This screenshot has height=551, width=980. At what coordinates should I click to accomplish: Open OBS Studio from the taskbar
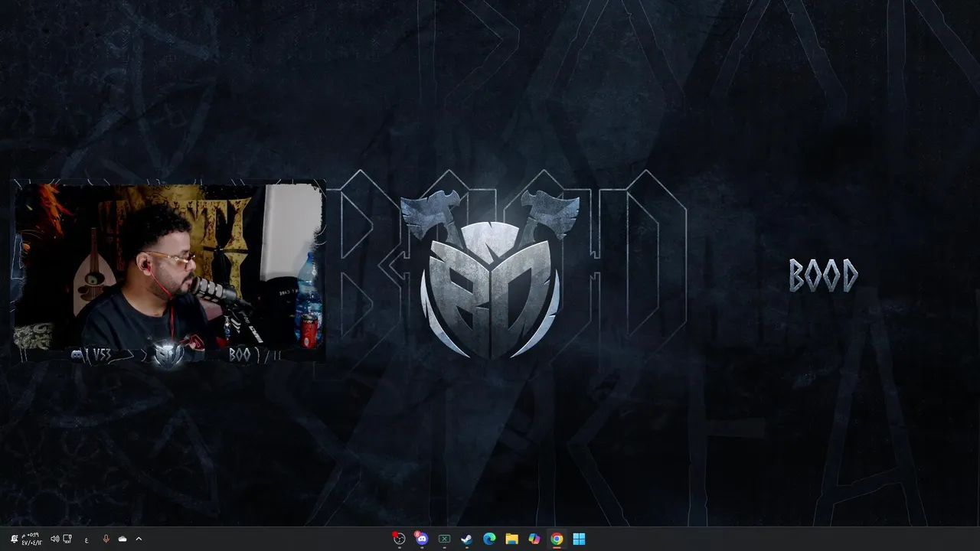(x=399, y=539)
